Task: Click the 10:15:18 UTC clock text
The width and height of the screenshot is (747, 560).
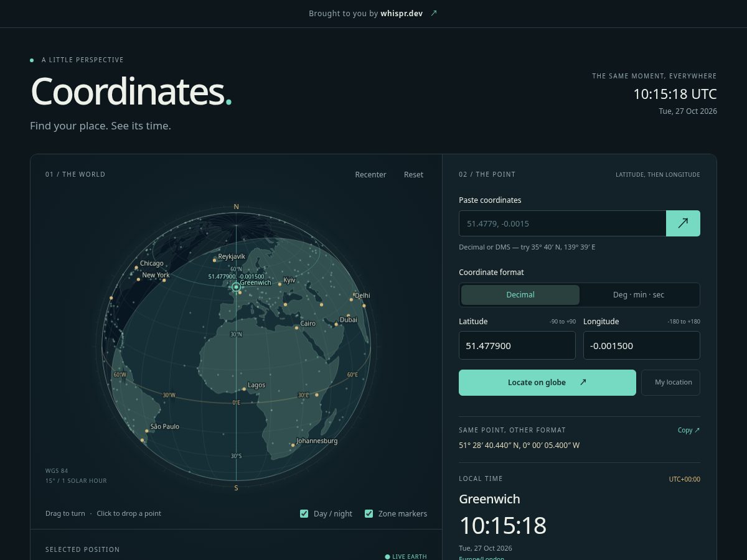Action: point(675,94)
